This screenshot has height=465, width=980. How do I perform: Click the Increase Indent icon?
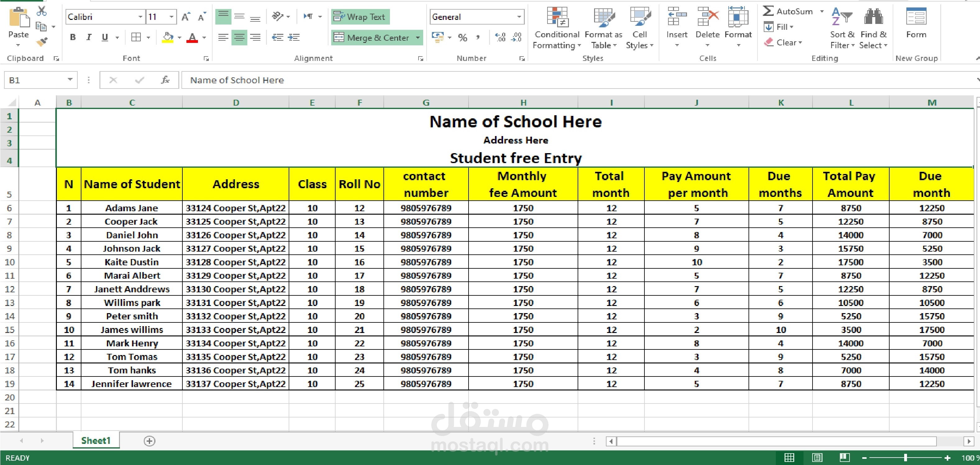(294, 37)
